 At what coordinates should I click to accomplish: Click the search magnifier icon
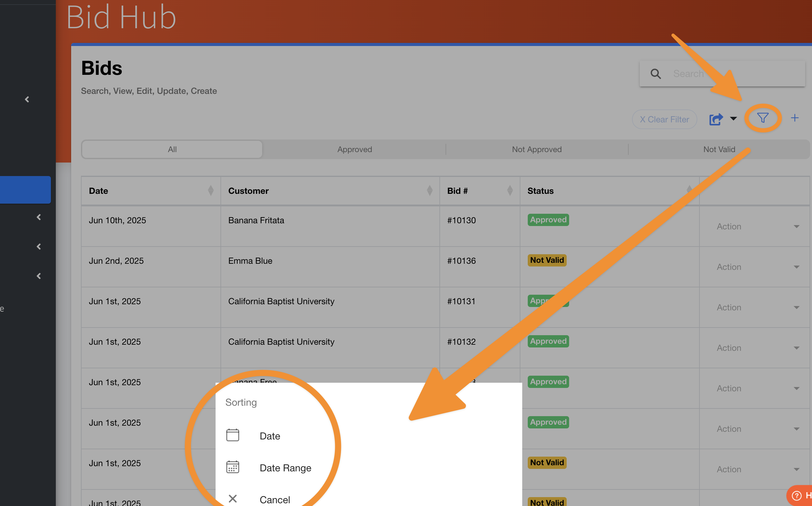point(655,74)
